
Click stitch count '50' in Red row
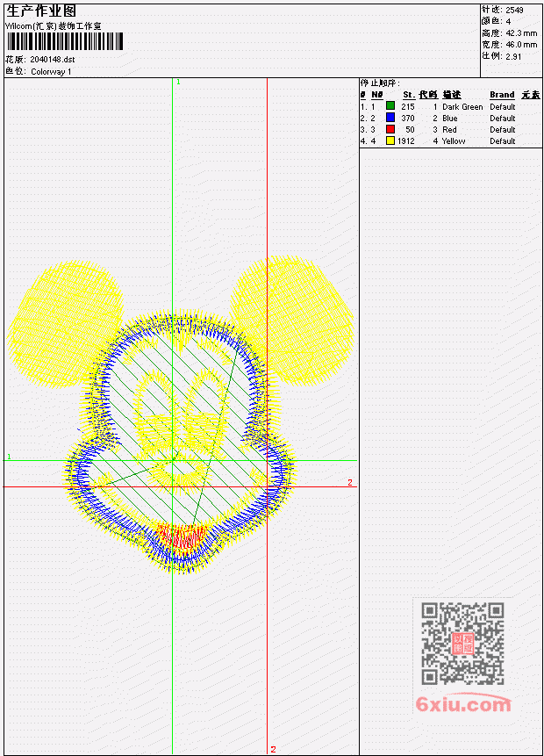(410, 130)
